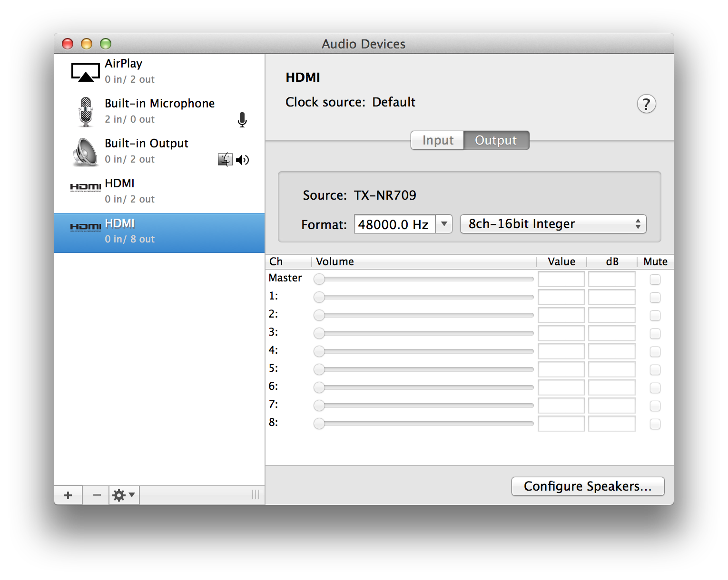Click the Built-in Output speaker icon

(x=86, y=152)
